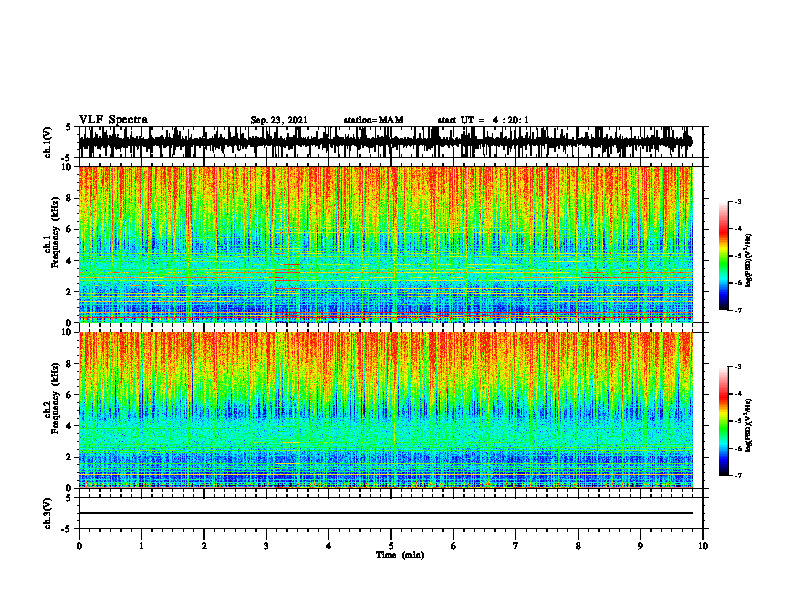Click the time axis tick label "6"

(453, 546)
